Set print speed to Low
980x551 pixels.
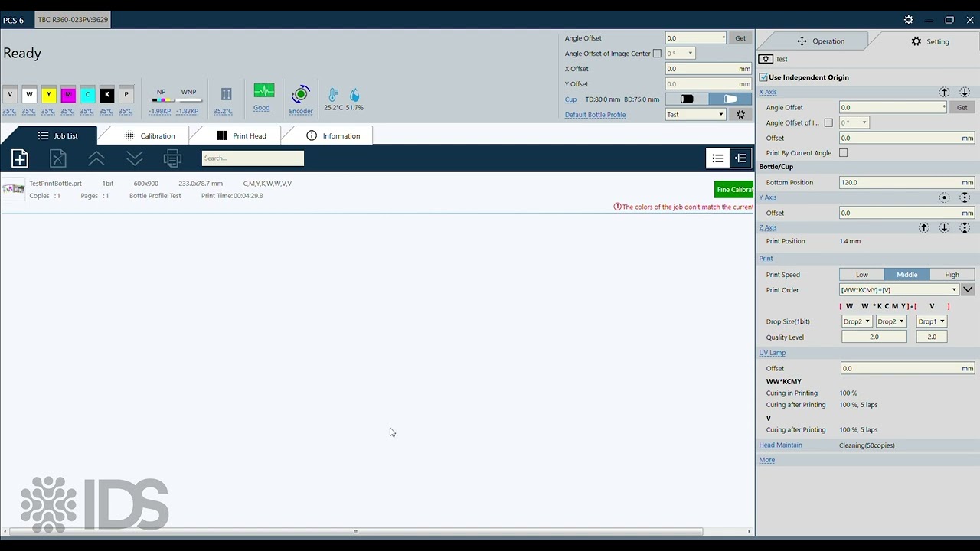pos(862,275)
